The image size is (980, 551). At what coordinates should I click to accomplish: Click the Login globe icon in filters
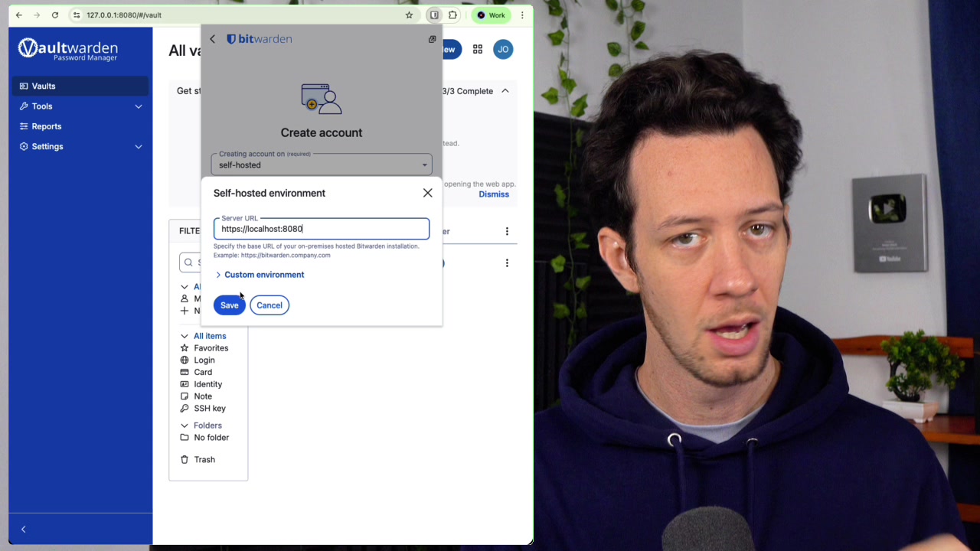coord(185,360)
